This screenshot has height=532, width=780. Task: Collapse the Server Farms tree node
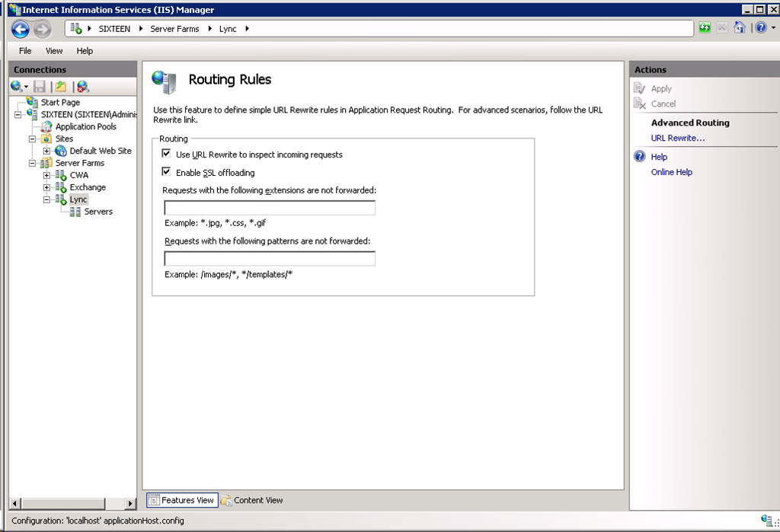point(32,163)
